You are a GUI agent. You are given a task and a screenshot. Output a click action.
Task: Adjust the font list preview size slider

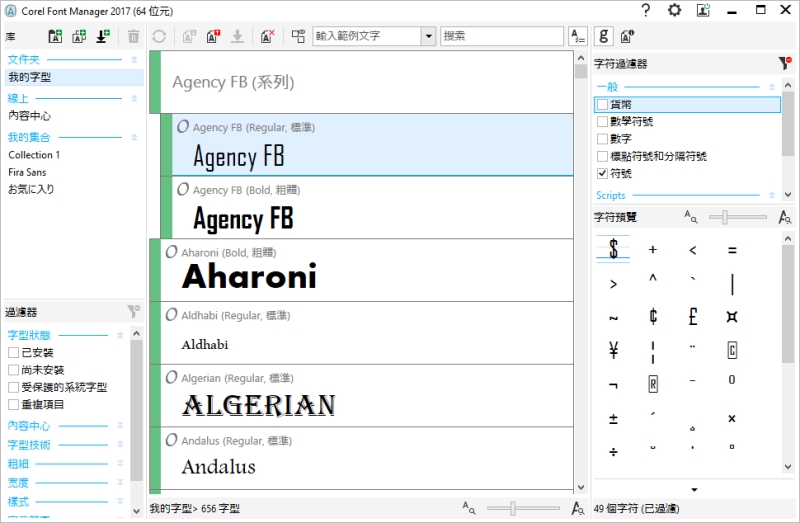[x=513, y=508]
